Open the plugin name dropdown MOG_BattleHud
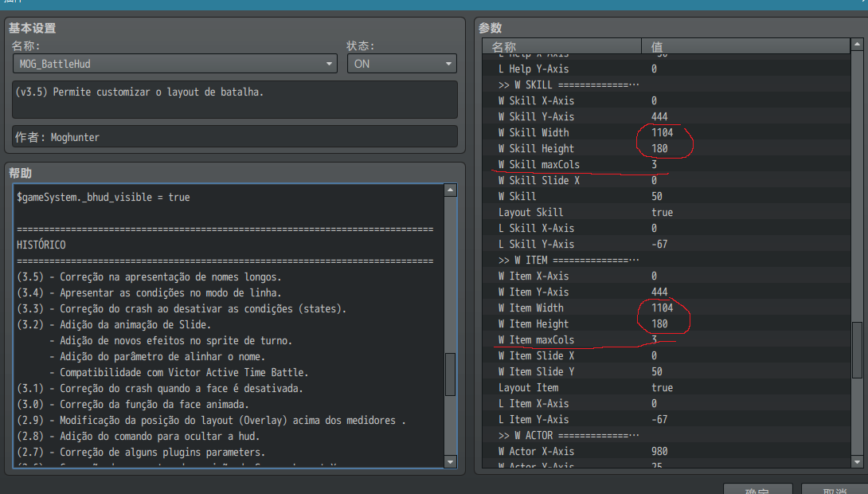 pyautogui.click(x=175, y=64)
